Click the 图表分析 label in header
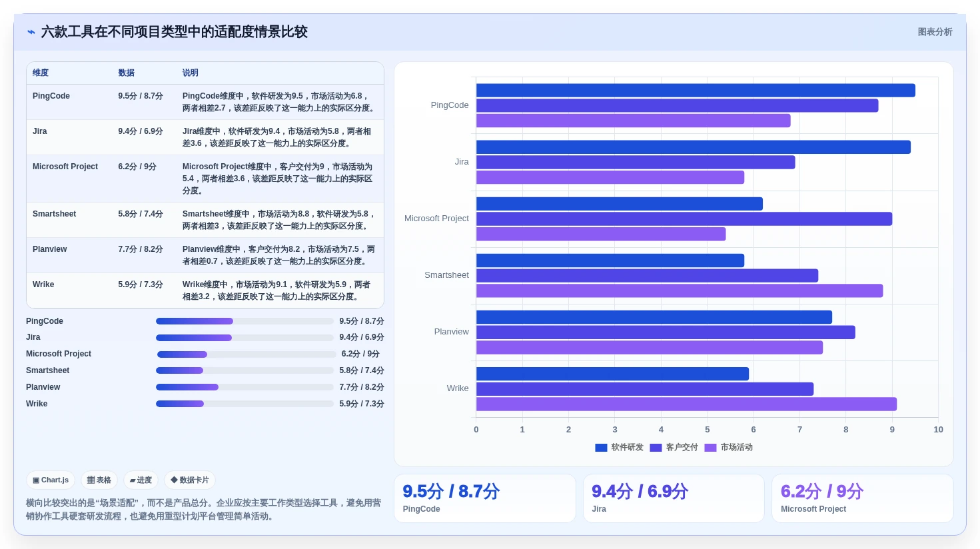Viewport: 980px width, 549px height. tap(935, 32)
